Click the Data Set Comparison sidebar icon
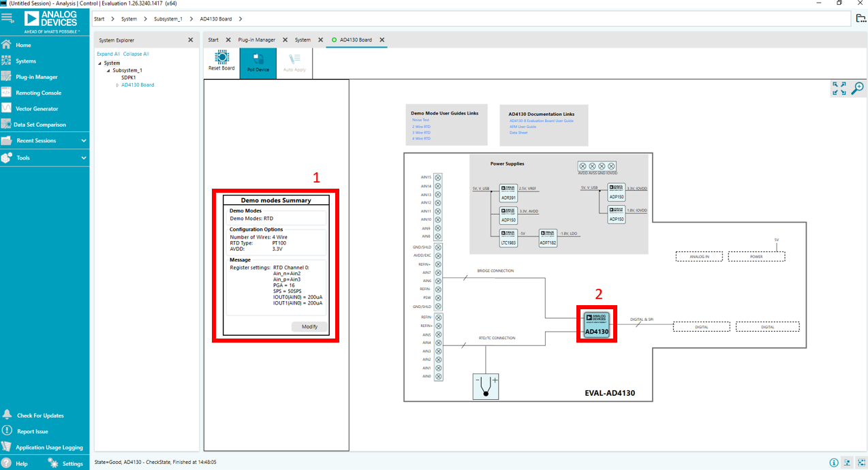 coord(7,125)
